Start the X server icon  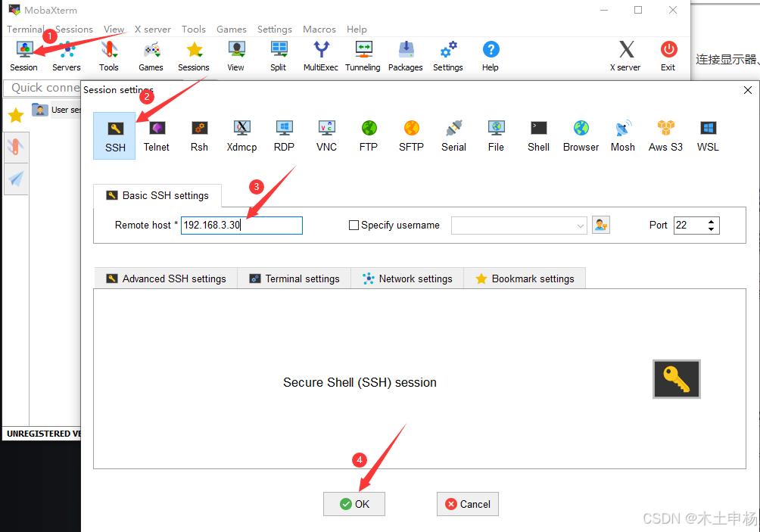coord(625,56)
